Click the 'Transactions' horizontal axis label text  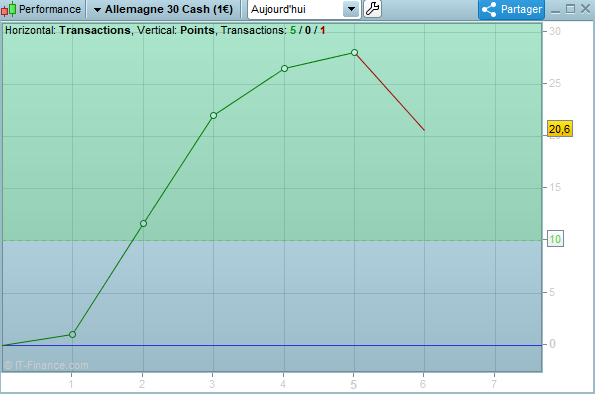pyautogui.click(x=95, y=30)
